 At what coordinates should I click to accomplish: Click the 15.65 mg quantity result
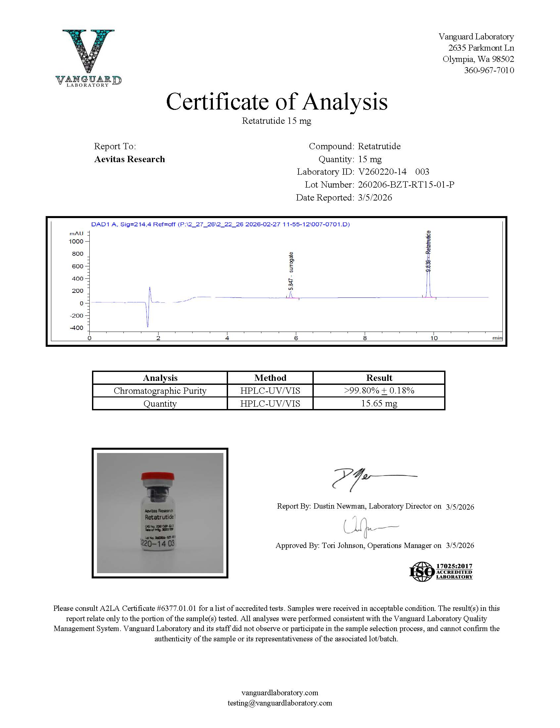[379, 403]
